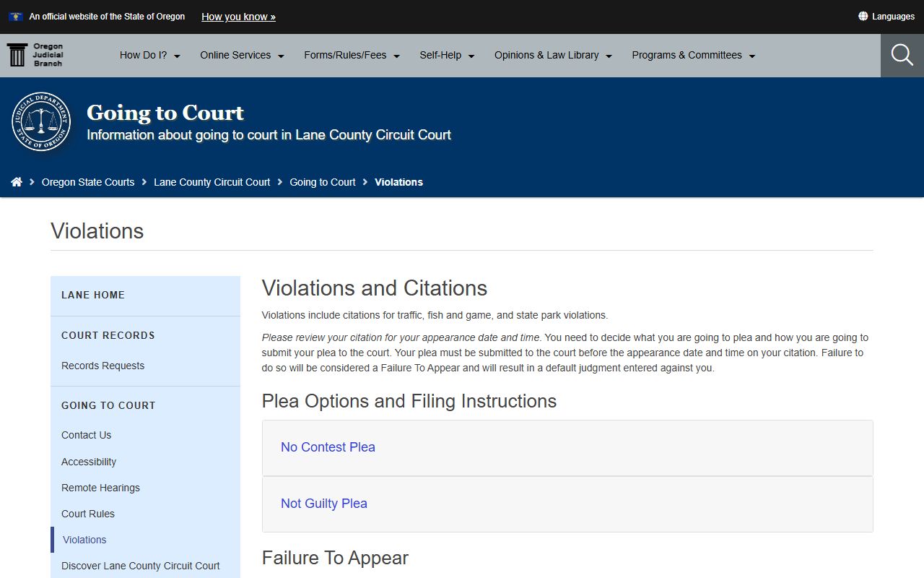This screenshot has width=924, height=578.
Task: Go to Oregon State Courts breadcrumb
Action: (x=88, y=182)
